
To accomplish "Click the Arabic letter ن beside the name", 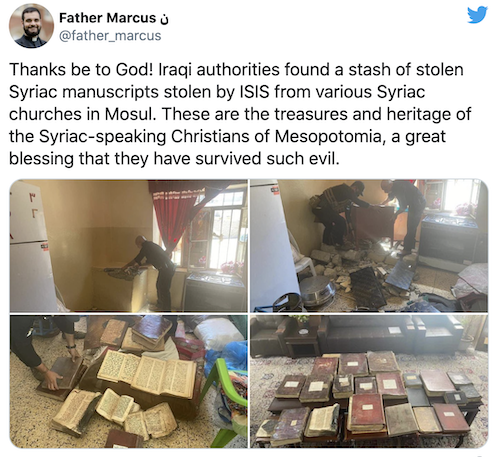I will tap(164, 19).
